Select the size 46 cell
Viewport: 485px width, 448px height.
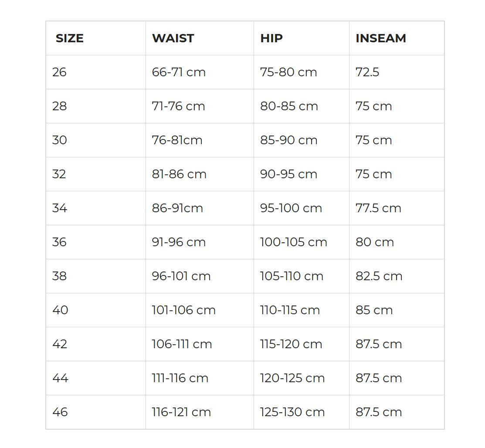click(x=60, y=412)
